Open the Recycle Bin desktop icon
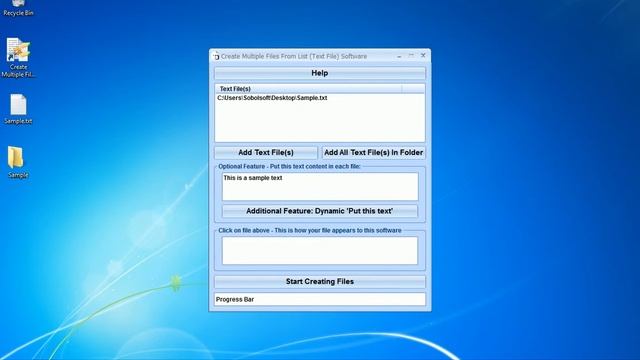 (x=18, y=8)
